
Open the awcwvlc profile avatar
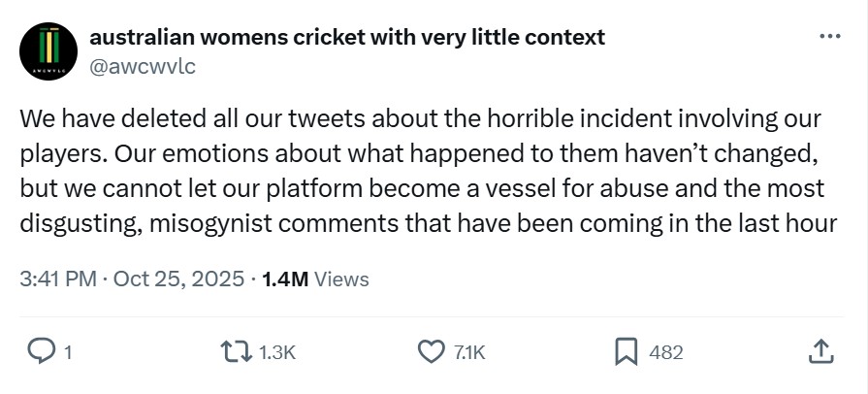48,51
